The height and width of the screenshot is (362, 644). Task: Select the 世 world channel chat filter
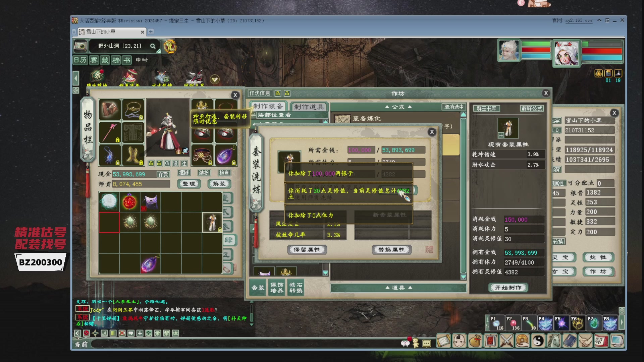175,333
